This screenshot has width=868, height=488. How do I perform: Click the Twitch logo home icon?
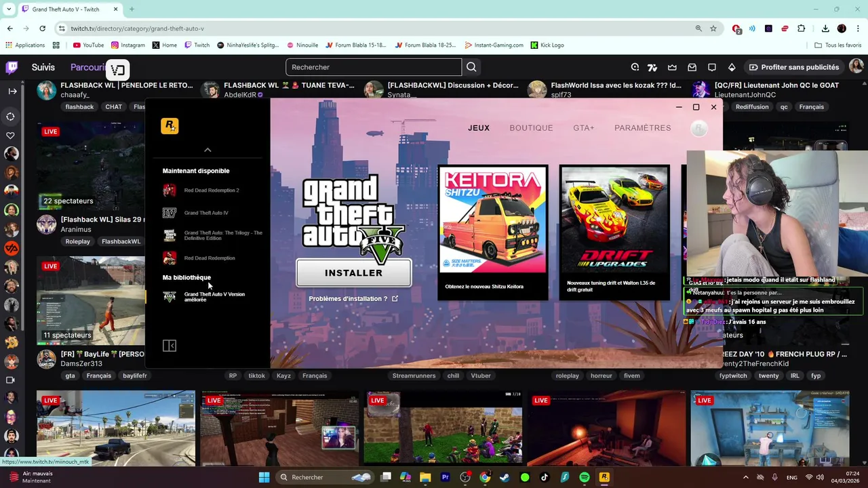point(12,67)
